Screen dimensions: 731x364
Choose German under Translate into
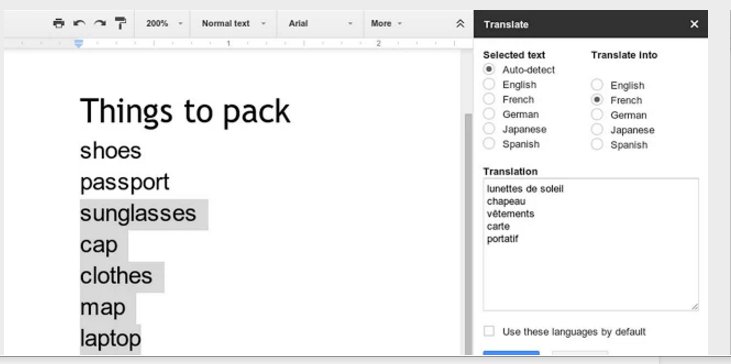point(597,115)
